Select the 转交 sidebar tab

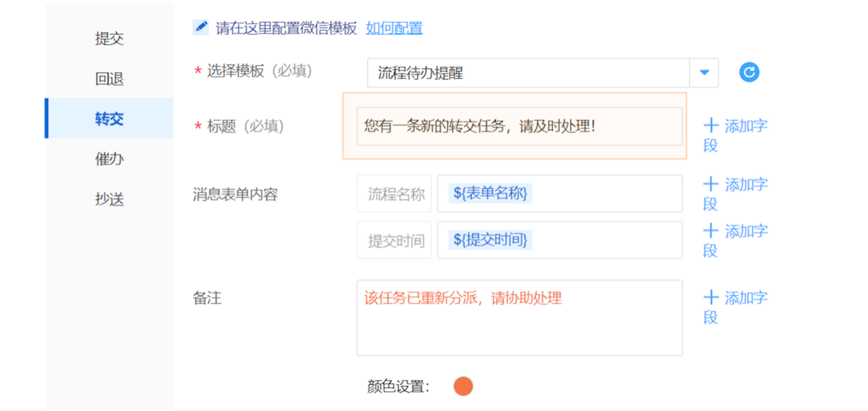pyautogui.click(x=109, y=119)
